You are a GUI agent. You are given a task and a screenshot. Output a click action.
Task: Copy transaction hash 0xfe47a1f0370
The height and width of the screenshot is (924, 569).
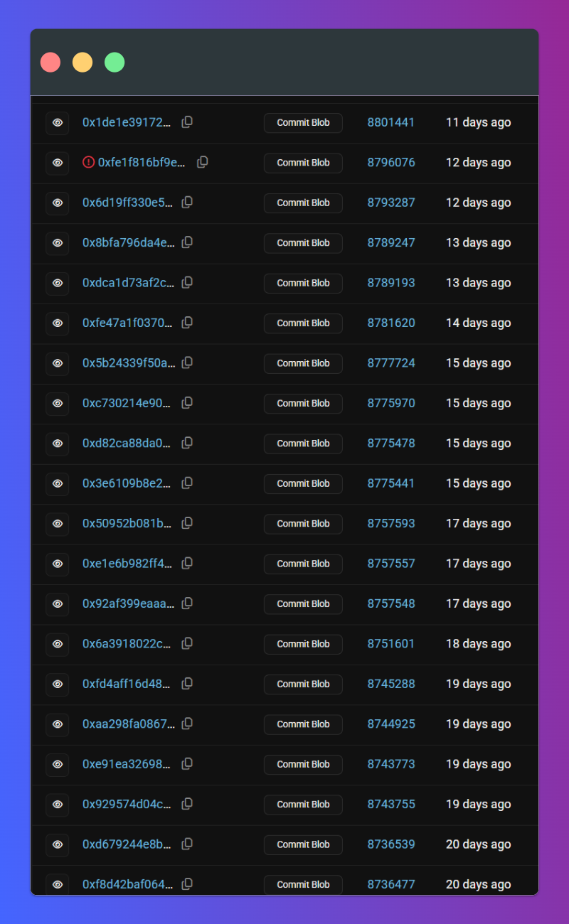point(187,323)
